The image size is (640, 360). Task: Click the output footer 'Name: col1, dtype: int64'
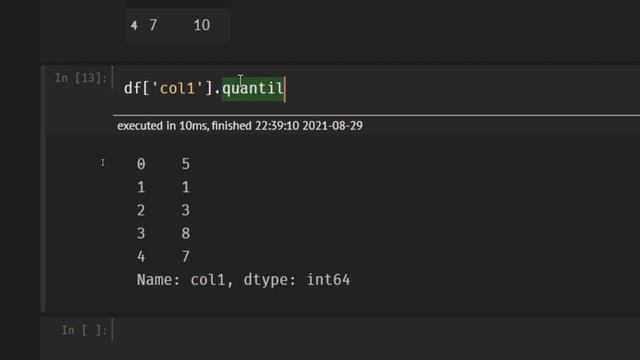click(x=243, y=280)
